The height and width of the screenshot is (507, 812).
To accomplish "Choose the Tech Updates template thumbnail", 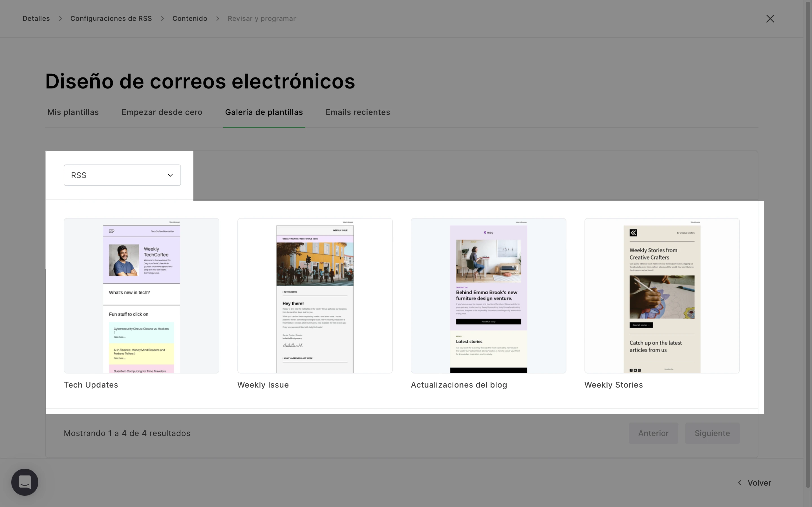I will pyautogui.click(x=141, y=295).
